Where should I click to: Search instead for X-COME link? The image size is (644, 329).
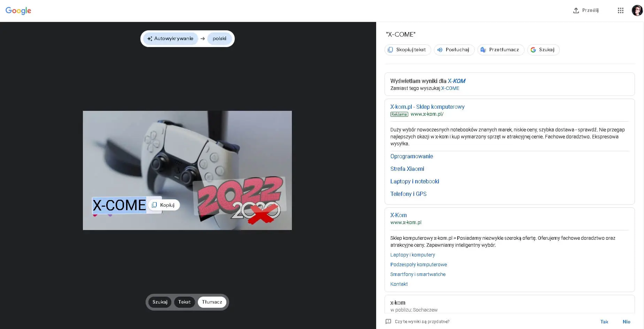pos(450,89)
